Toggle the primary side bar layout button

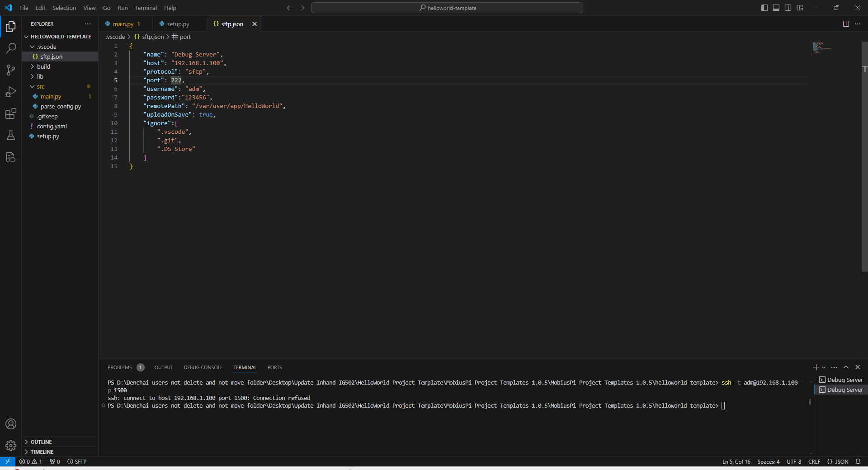coord(764,8)
